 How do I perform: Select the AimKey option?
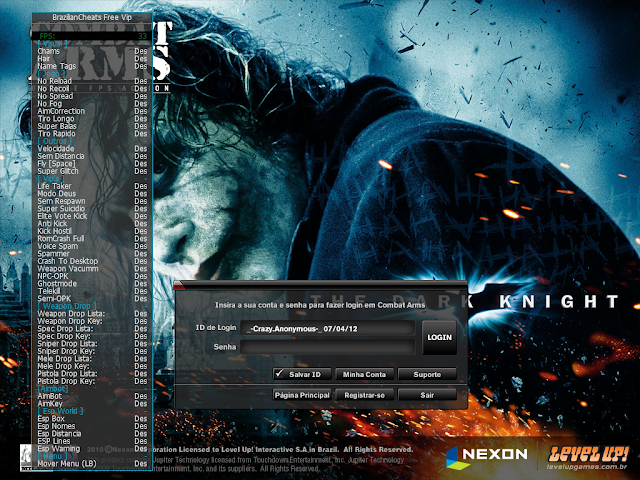coord(92,404)
